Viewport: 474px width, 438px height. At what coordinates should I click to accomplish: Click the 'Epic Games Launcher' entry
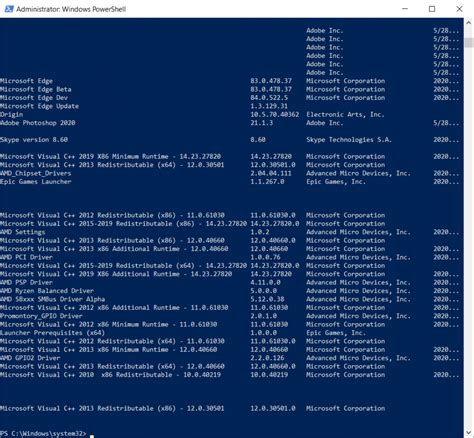pyautogui.click(x=35, y=182)
